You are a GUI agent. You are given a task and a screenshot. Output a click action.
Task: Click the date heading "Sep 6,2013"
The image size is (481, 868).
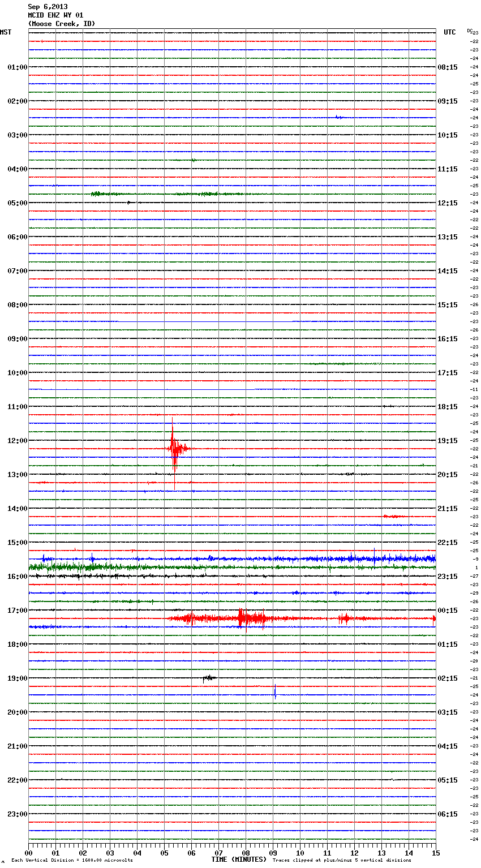pos(48,7)
